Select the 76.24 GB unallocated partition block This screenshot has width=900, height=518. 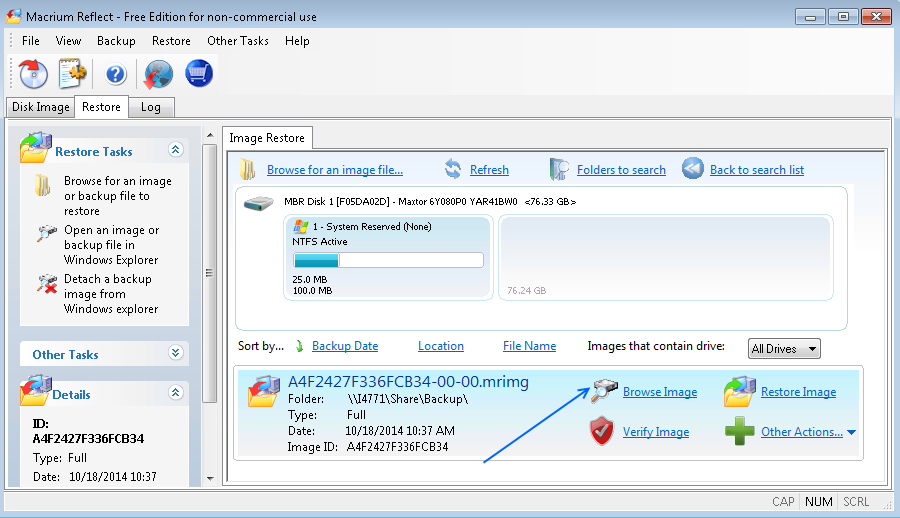point(665,257)
